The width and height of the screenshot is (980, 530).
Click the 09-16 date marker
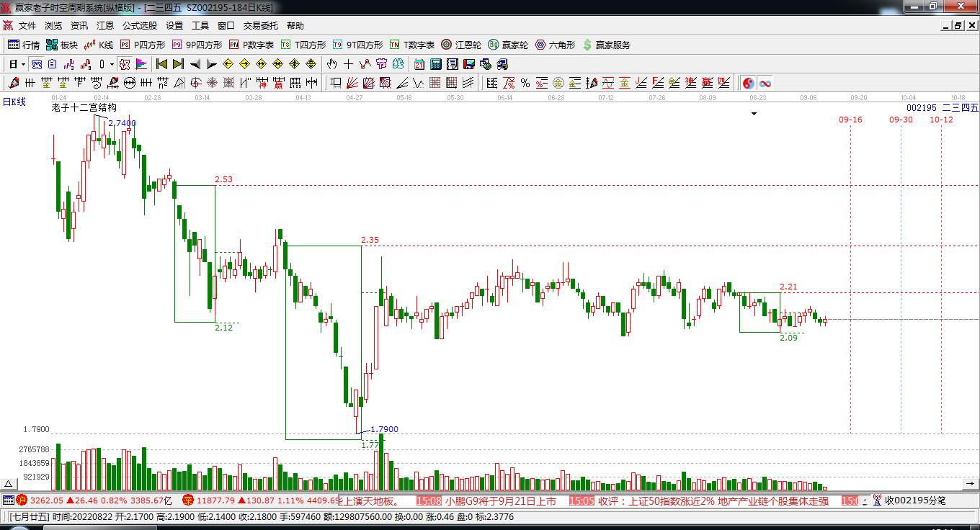850,120
